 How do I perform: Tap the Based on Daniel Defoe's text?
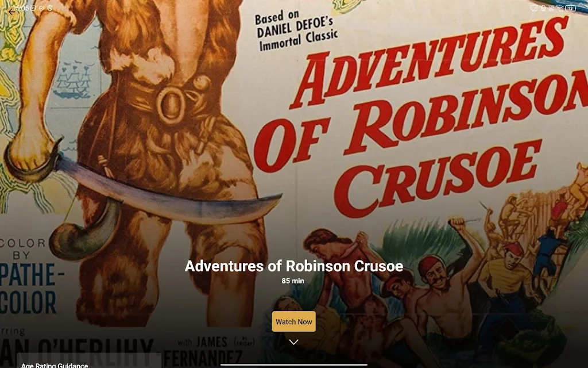(x=296, y=31)
